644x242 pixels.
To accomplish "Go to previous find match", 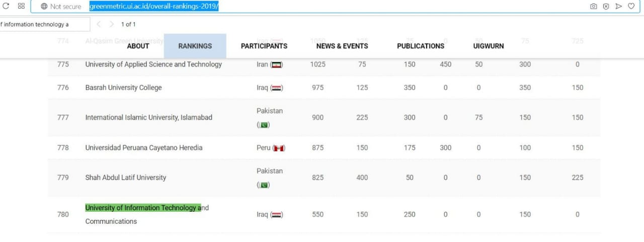I will [x=99, y=24].
